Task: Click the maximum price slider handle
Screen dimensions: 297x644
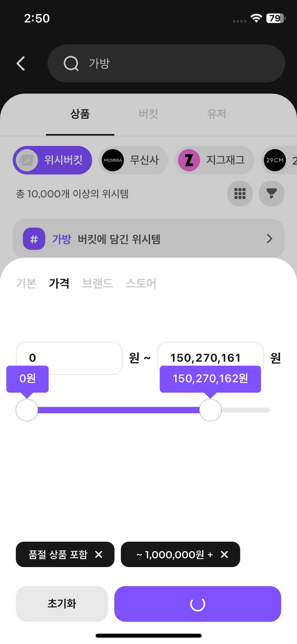Action: point(210,410)
